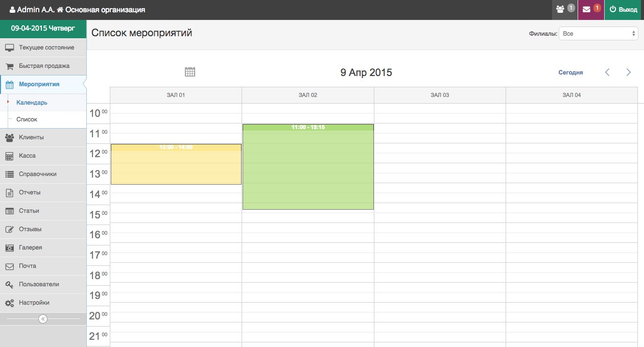Image resolution: width=644 pixels, height=347 pixels.
Task: Open the Галерея camera icon
Action: click(9, 247)
